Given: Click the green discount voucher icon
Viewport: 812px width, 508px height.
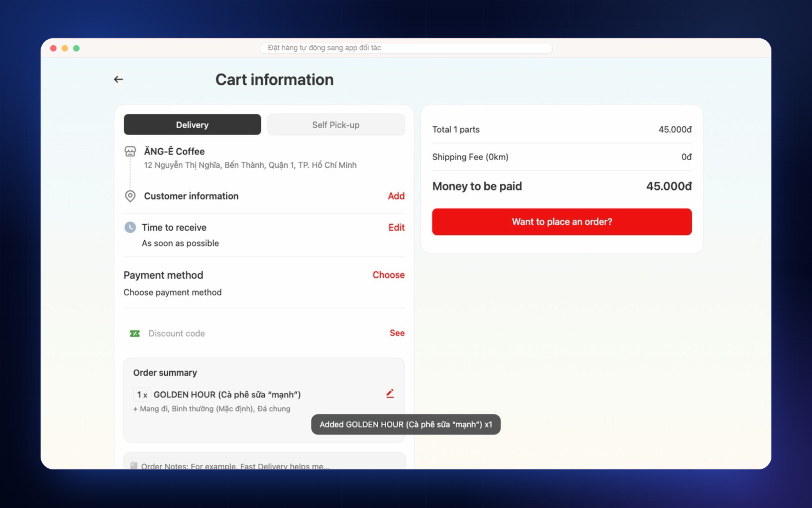Looking at the screenshot, I should (x=135, y=333).
